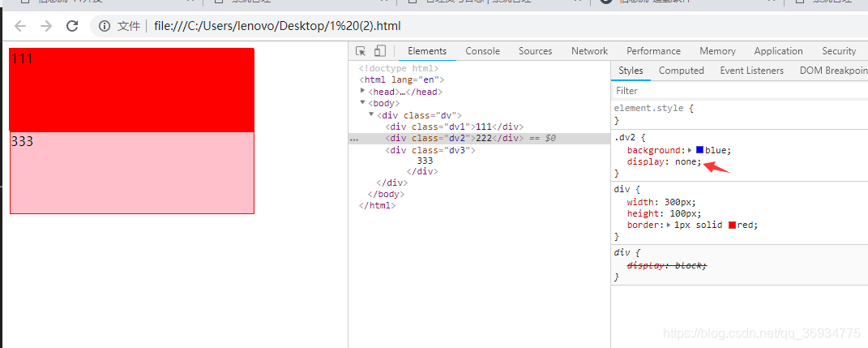Expand the background property shorthand triangle
This screenshot has width=868, height=348.
tap(691, 150)
